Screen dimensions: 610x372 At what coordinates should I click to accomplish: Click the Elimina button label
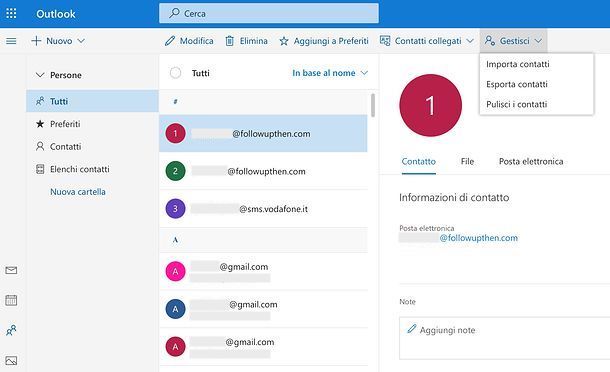[x=254, y=41]
